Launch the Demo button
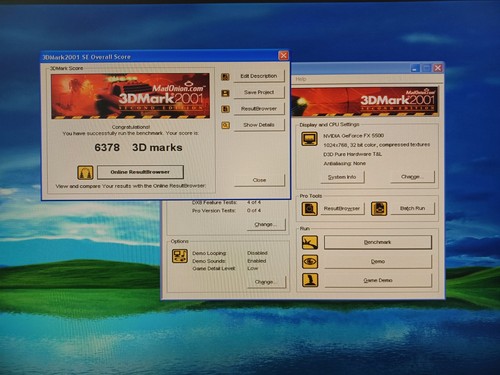Viewport: 500px width, 375px height. [378, 262]
